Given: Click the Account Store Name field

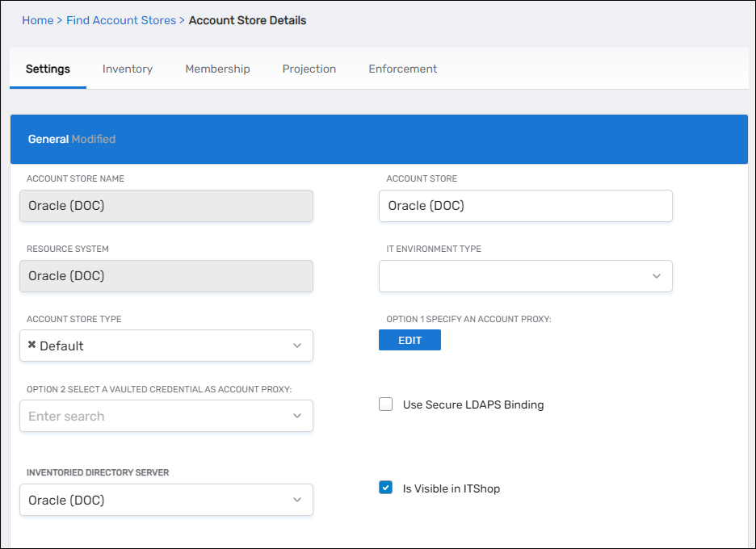Looking at the screenshot, I should [x=166, y=206].
